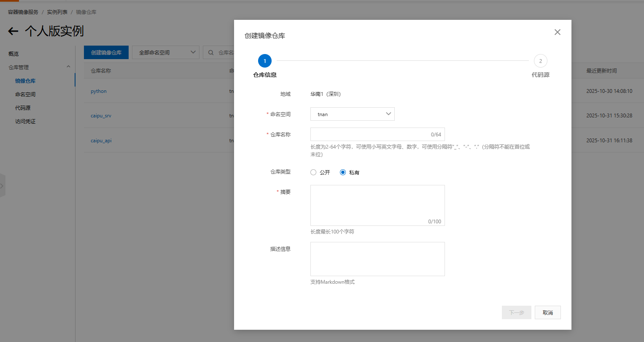Click the 镜像仓库 breadcrumb item
The width and height of the screenshot is (644, 342).
[86, 11]
